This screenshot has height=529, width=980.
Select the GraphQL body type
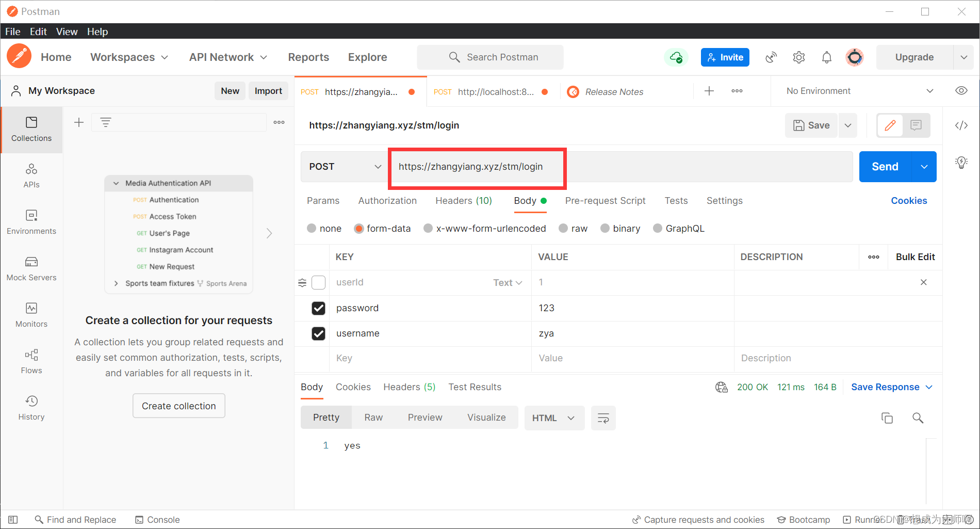pos(658,228)
